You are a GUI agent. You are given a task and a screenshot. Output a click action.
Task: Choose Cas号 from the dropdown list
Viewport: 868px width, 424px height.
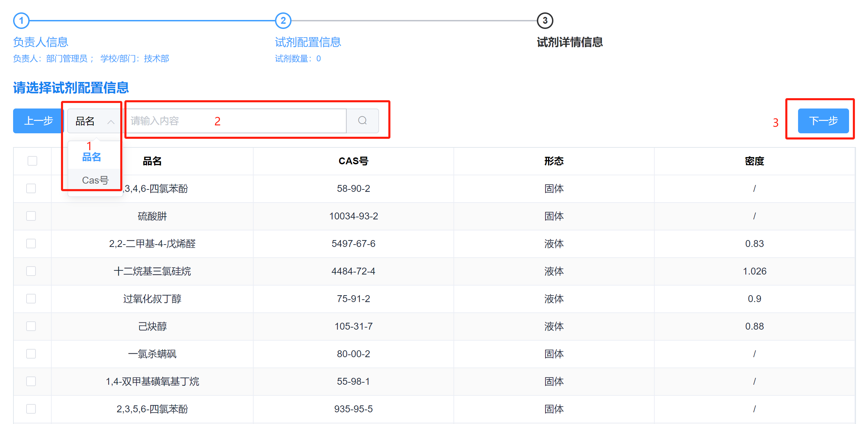click(95, 180)
